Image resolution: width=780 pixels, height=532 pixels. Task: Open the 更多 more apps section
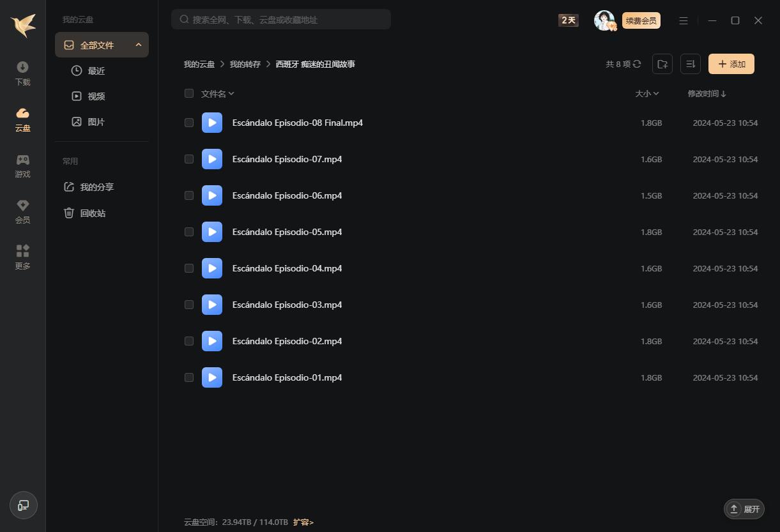coord(22,257)
